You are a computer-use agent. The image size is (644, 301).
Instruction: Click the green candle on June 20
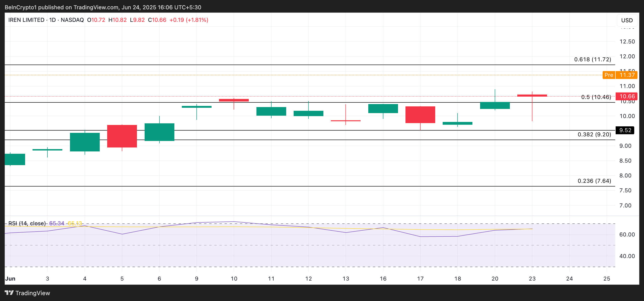[x=495, y=105]
